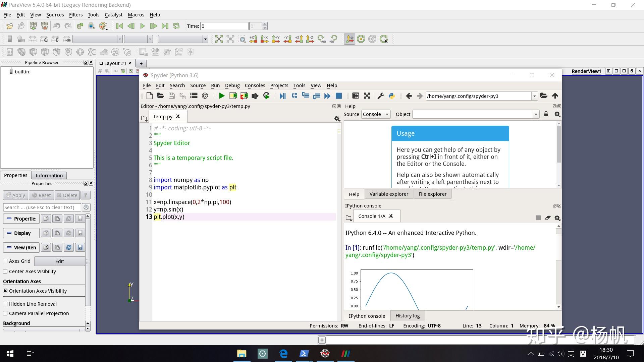Switch to the History log tab
This screenshot has height=362, width=644.
(x=407, y=315)
